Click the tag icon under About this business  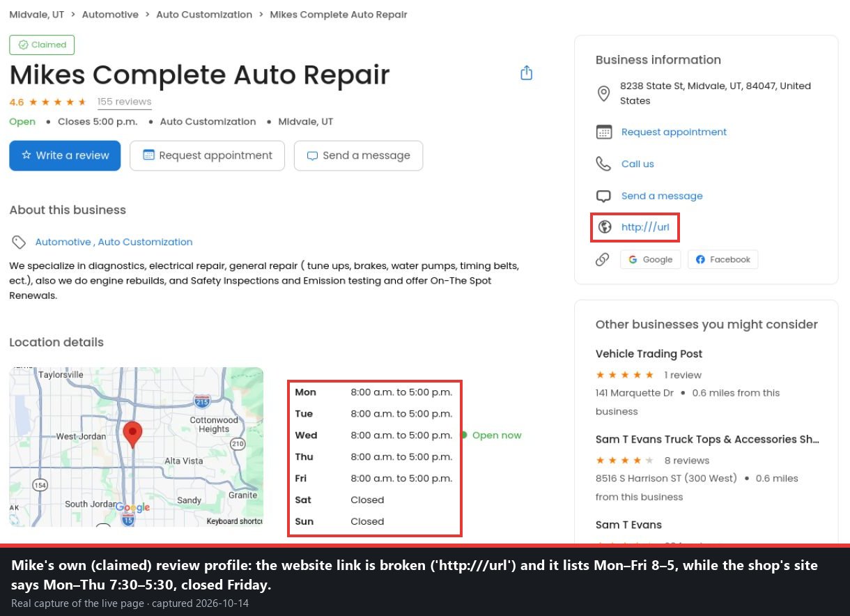coord(19,242)
